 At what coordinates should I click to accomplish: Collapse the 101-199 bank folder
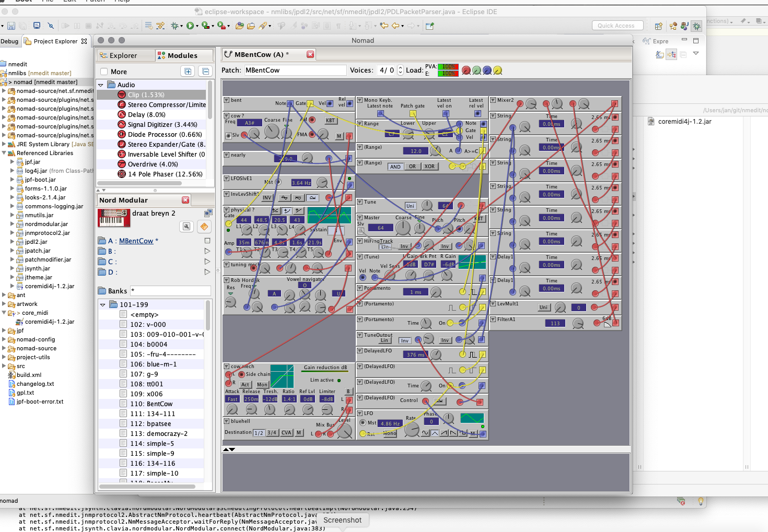tap(103, 304)
